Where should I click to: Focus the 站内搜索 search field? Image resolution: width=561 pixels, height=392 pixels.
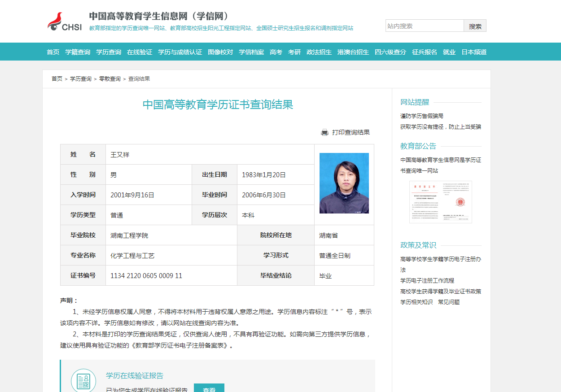pyautogui.click(x=425, y=26)
